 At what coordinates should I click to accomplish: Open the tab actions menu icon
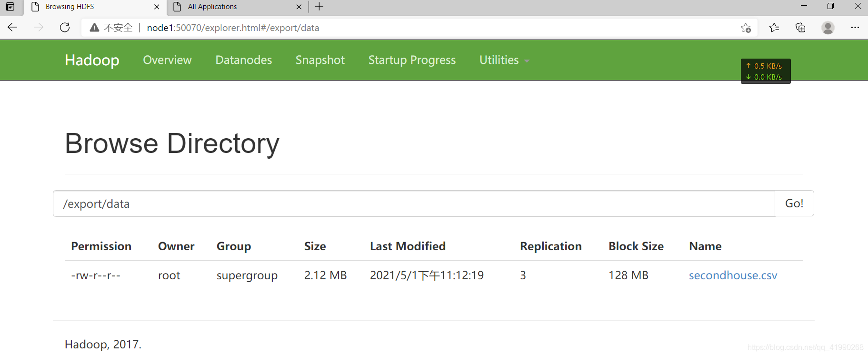pyautogui.click(x=10, y=7)
